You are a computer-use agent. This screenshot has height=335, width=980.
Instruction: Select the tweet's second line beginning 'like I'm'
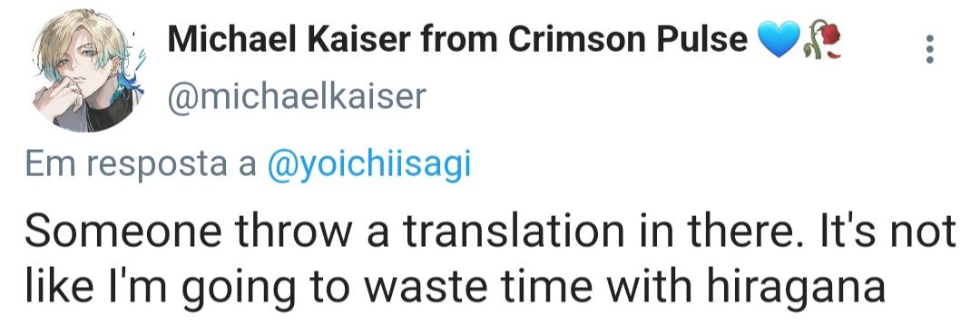click(x=456, y=289)
